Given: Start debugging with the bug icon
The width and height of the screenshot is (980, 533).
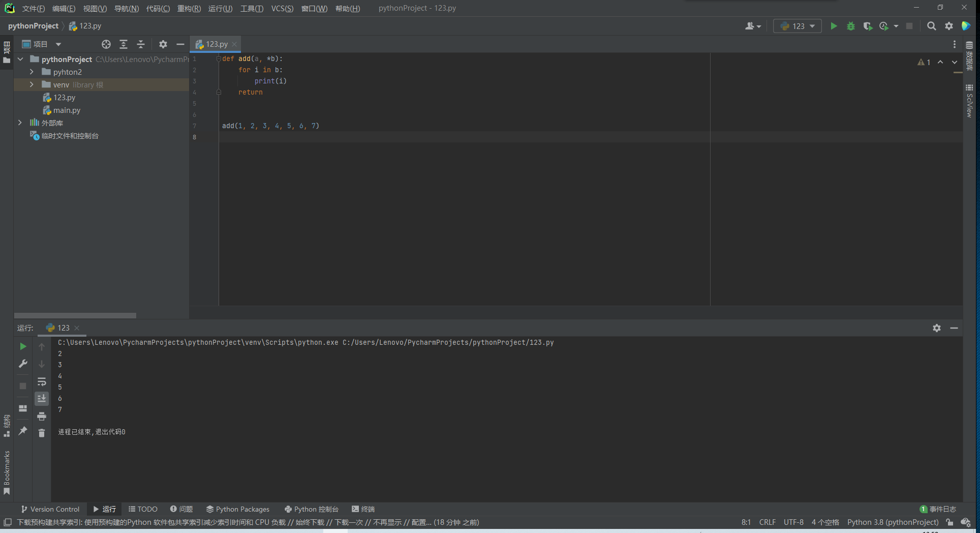Looking at the screenshot, I should (851, 26).
